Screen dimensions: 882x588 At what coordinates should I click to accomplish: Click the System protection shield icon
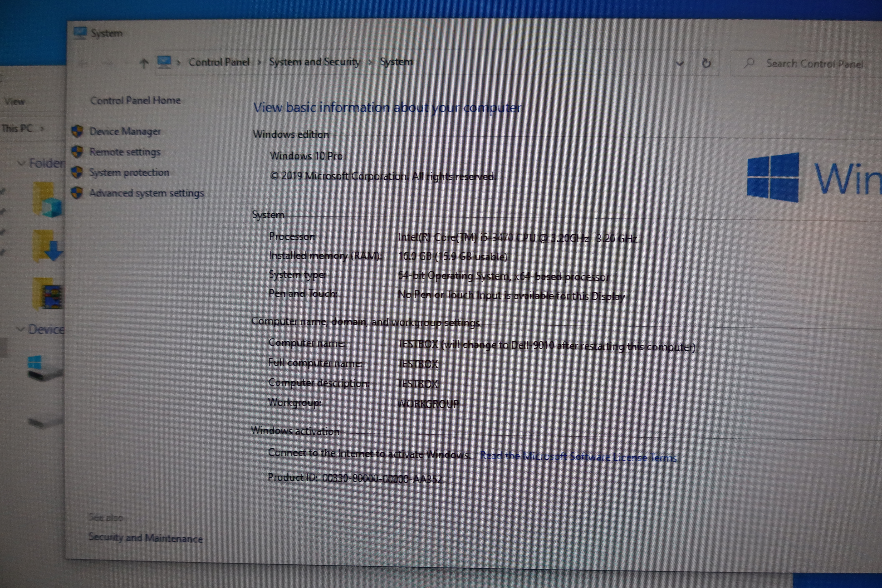77,172
